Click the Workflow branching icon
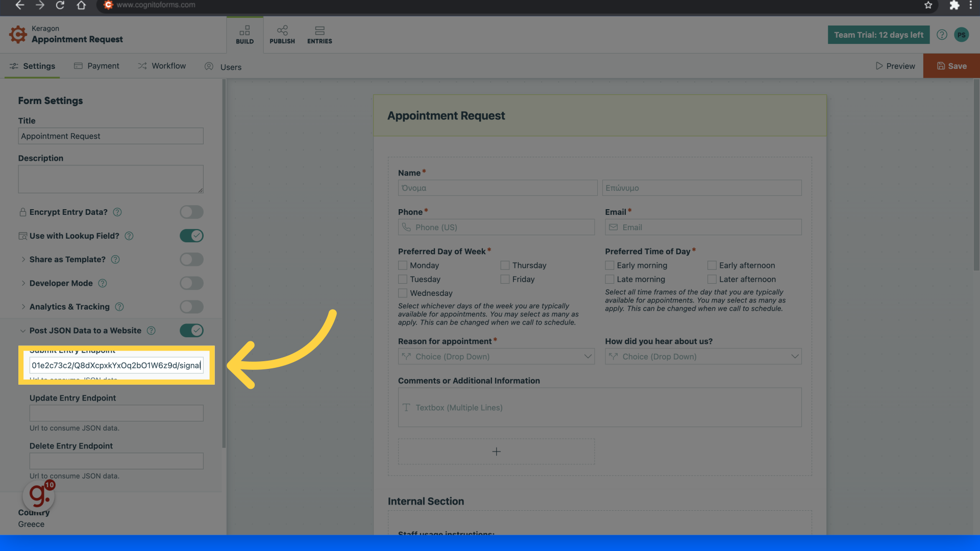The width and height of the screenshot is (980, 551). [141, 66]
